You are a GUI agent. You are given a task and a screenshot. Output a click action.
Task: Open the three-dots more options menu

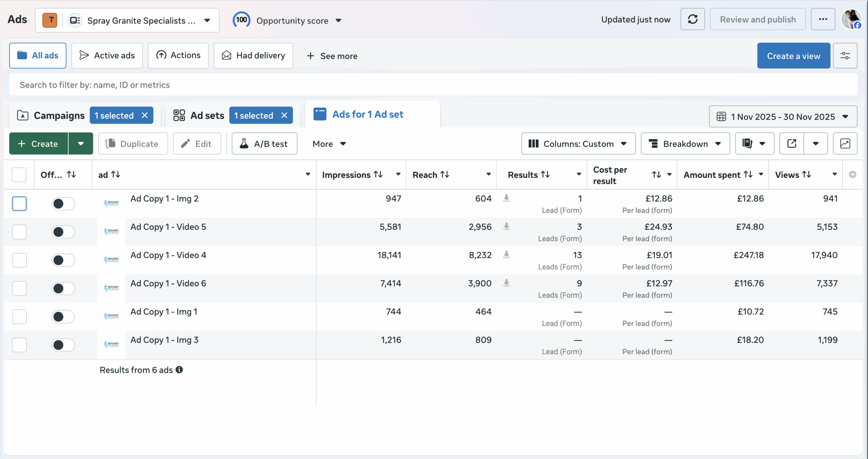click(x=823, y=19)
